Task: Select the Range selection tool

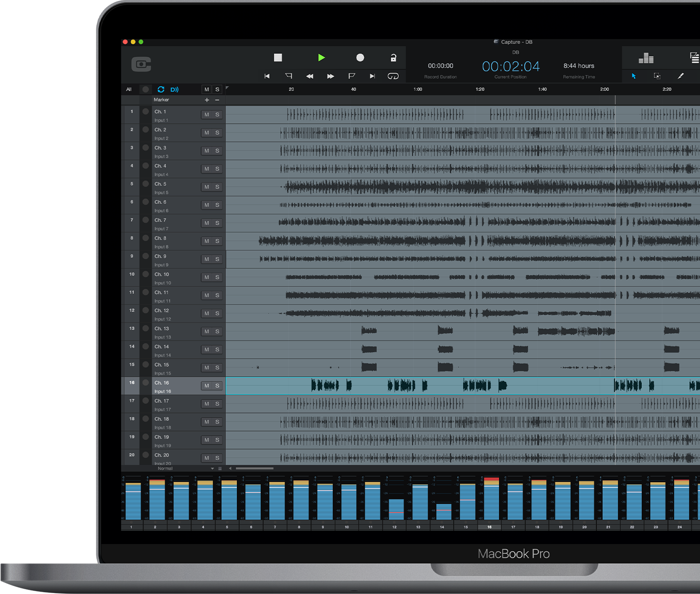Action: click(x=657, y=76)
